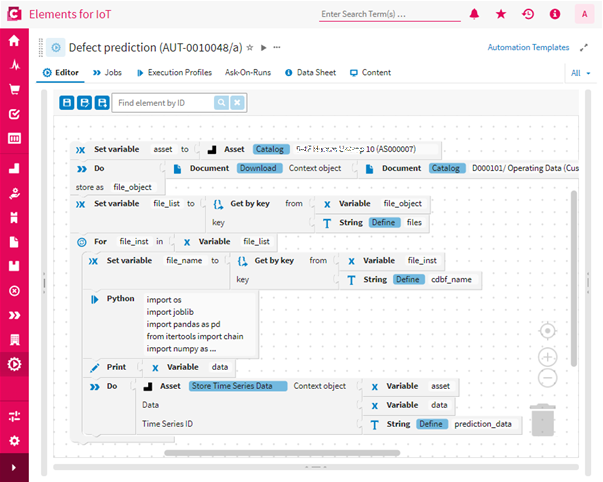Open the Define dropdown beside cdbf_name
603x482 pixels.
(408, 279)
